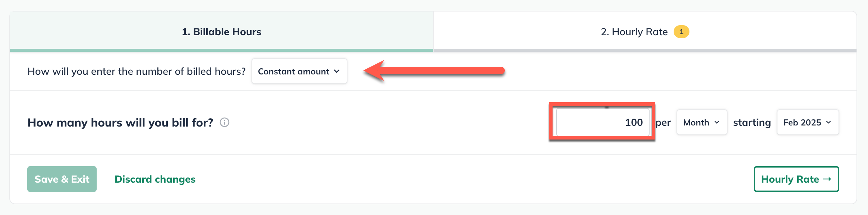Open the Month period dropdown
Image resolution: width=868 pixels, height=215 pixels.
point(701,123)
